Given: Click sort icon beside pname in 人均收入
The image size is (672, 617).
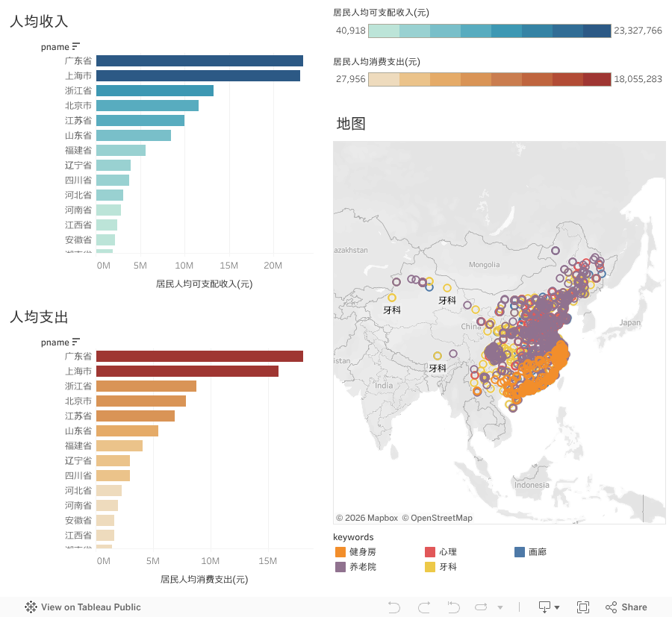Looking at the screenshot, I should coord(76,46).
